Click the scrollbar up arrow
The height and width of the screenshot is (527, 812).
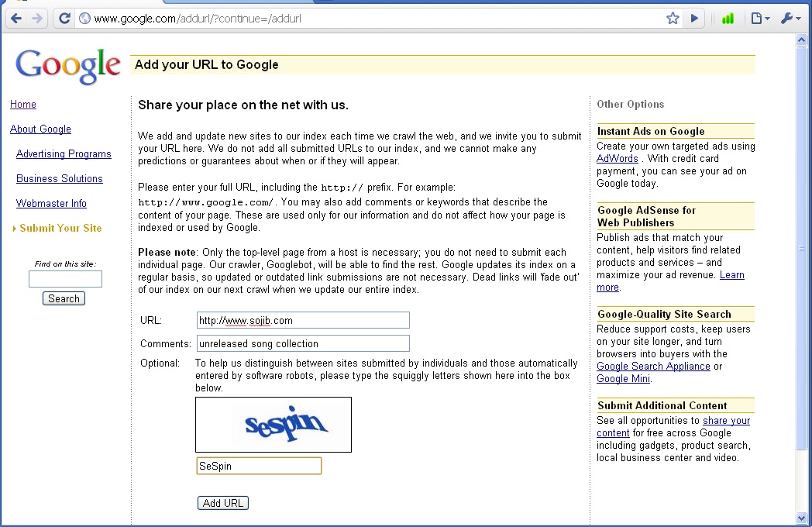pos(801,40)
